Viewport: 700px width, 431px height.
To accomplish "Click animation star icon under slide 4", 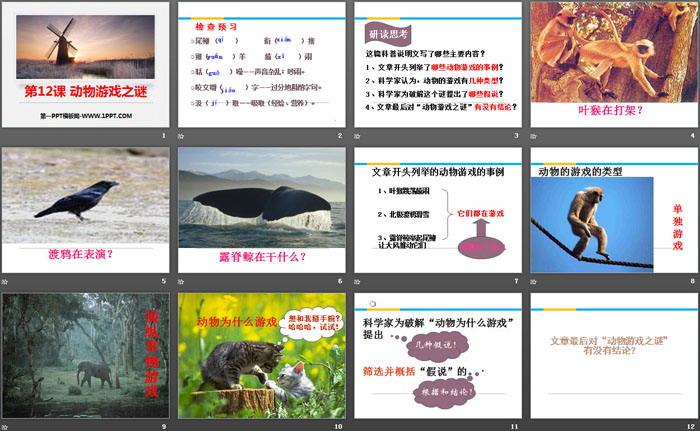I will 533,136.
